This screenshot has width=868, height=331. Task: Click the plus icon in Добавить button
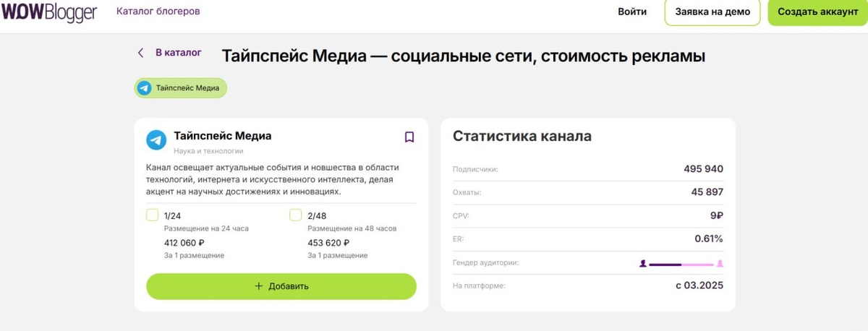259,286
